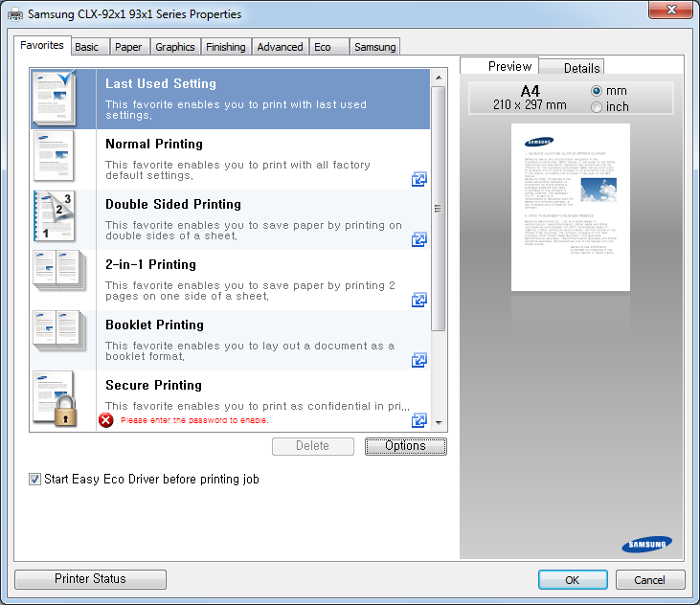This screenshot has width=700, height=605.
Task: Select the 2-in-1 Printing title
Action: 151,264
